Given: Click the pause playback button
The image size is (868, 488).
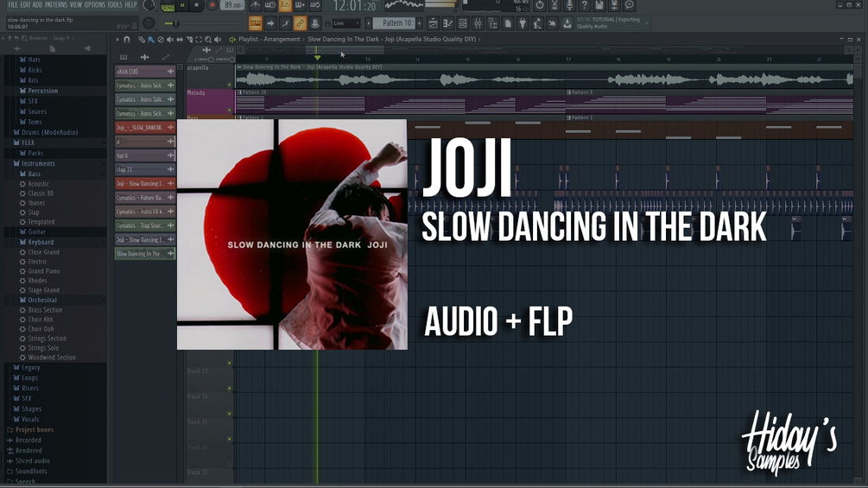Looking at the screenshot, I should 182,5.
